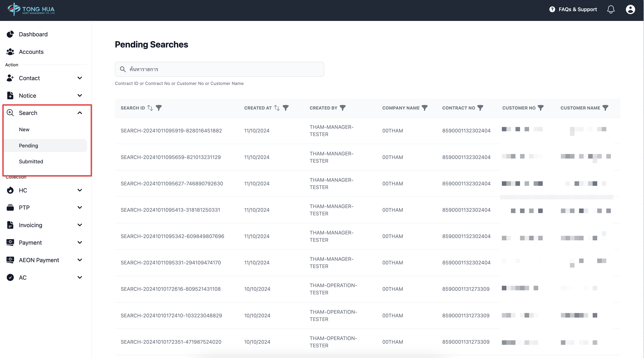
Task: Filter the Created By column
Action: coord(343,108)
